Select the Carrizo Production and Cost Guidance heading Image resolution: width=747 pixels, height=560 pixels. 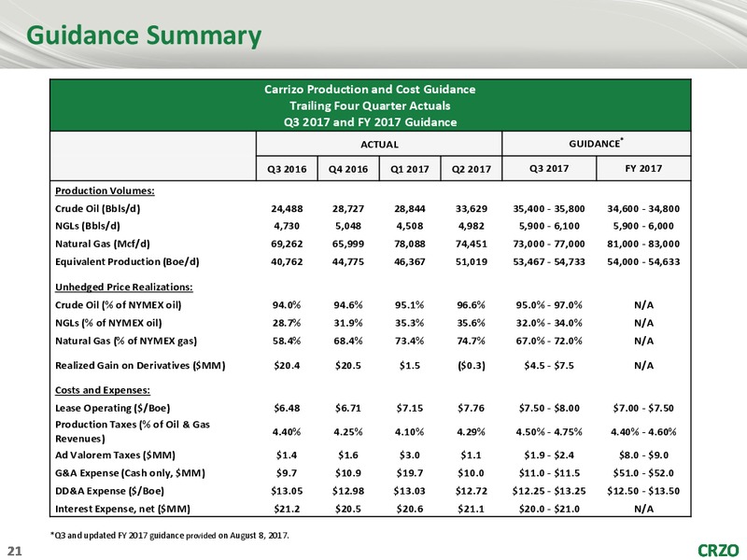(x=370, y=90)
